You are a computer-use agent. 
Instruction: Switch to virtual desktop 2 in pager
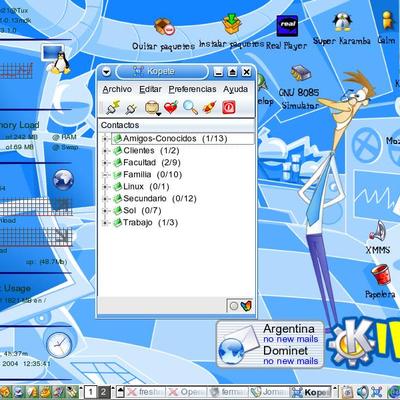(x=103, y=392)
